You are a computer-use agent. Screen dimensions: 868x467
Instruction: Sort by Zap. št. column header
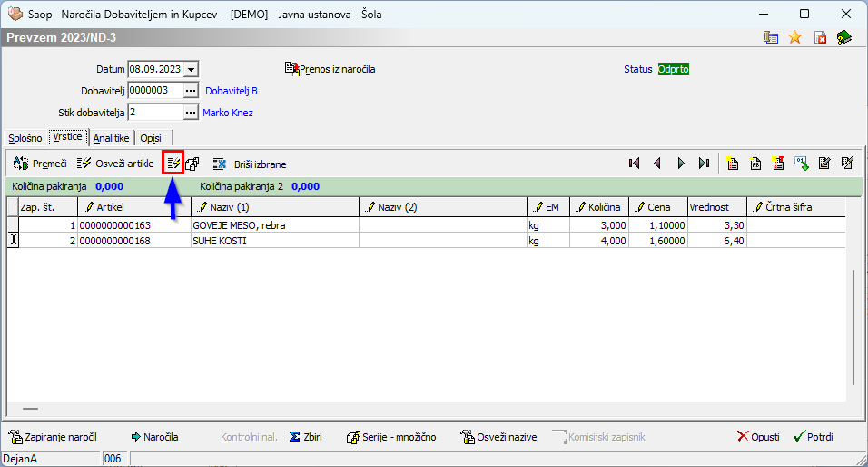[x=48, y=207]
